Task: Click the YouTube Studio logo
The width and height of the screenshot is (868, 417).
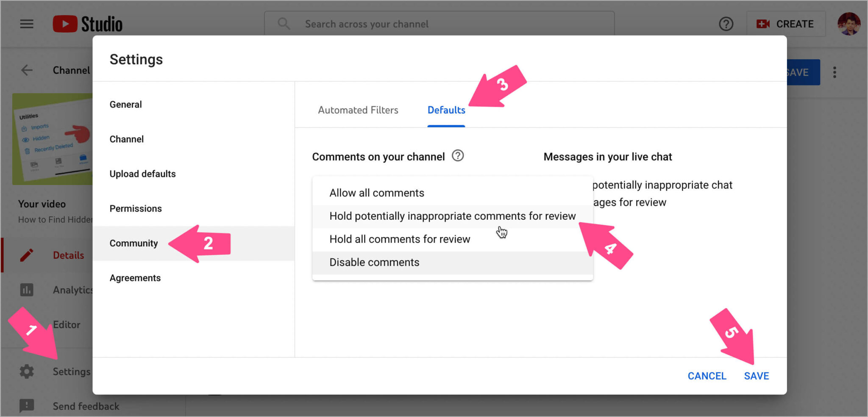Action: 86,24
